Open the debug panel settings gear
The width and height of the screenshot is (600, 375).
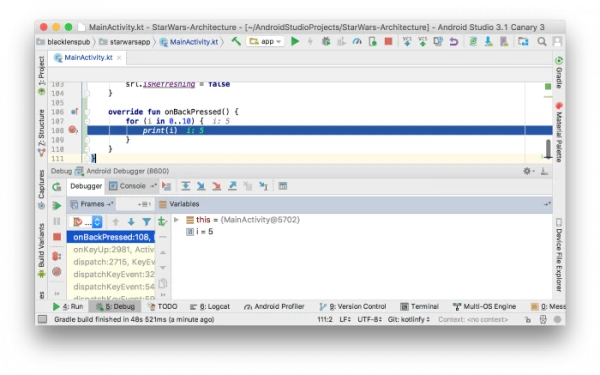[x=527, y=171]
